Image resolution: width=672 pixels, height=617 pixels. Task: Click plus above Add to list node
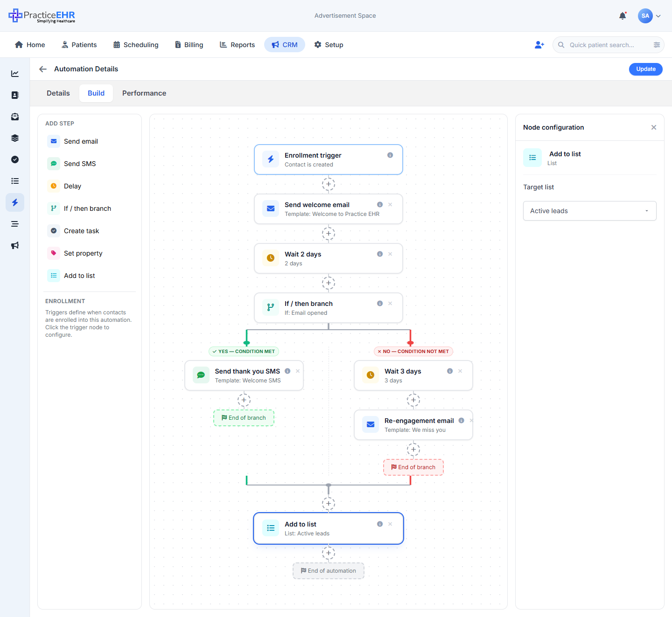point(329,504)
